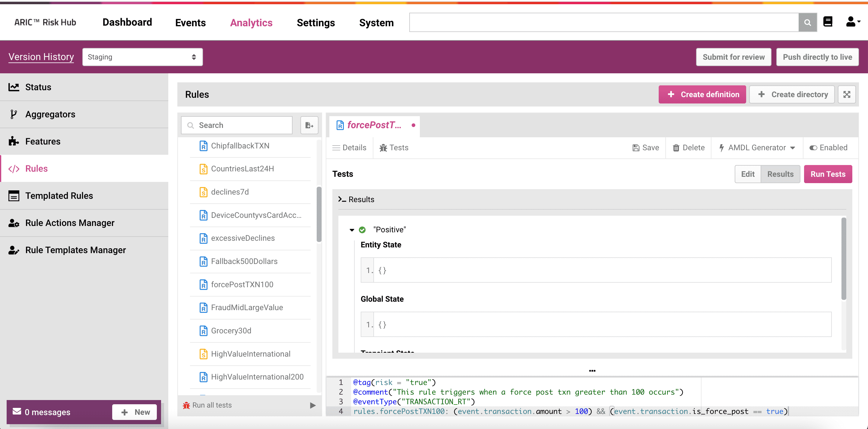The width and height of the screenshot is (868, 429).
Task: Open the AMDL Generator dropdown
Action: tap(757, 148)
